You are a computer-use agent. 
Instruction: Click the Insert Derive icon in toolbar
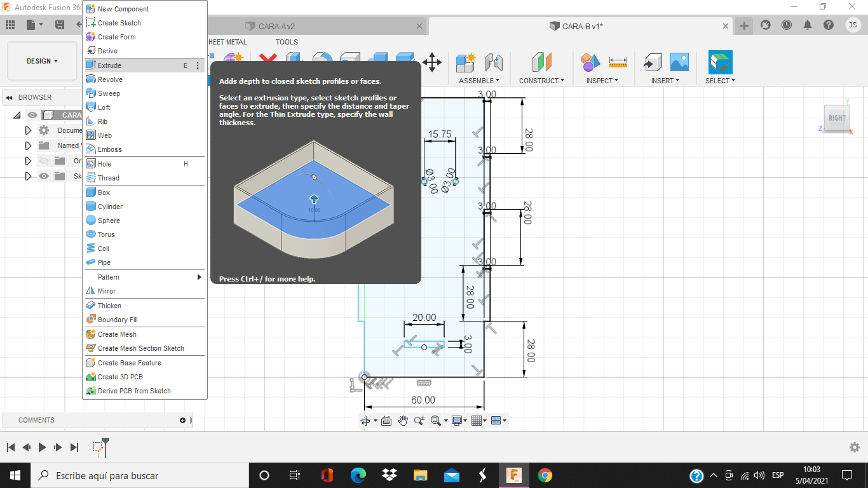(x=653, y=62)
